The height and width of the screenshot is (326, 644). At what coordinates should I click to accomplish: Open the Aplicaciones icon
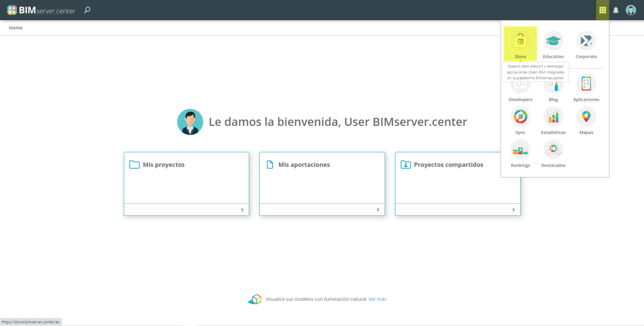pos(586,85)
